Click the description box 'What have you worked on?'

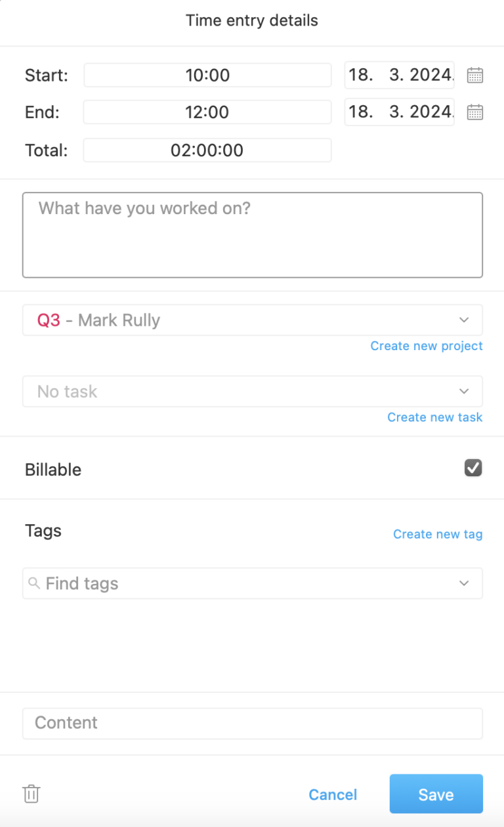(253, 235)
